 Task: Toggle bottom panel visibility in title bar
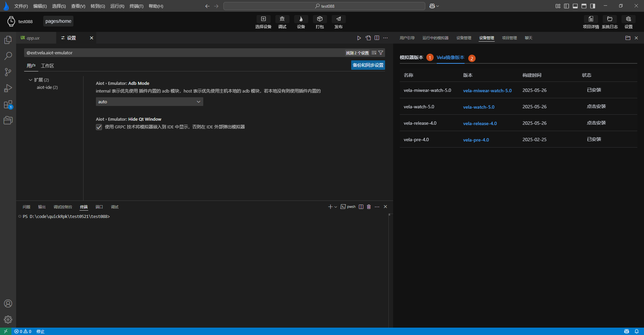coord(575,6)
